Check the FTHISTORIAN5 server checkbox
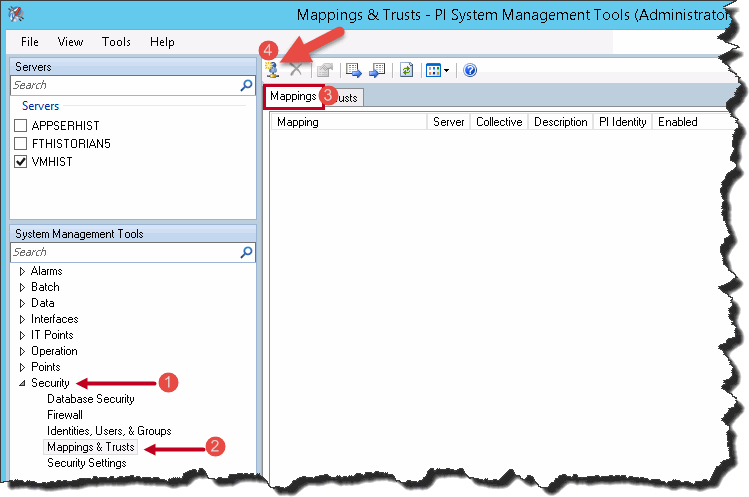 click(21, 143)
